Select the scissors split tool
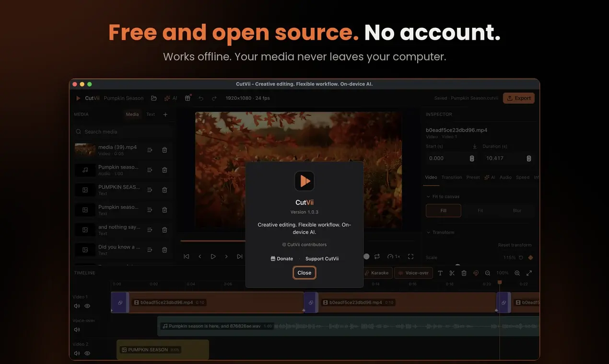Image resolution: width=609 pixels, height=364 pixels. (x=452, y=273)
